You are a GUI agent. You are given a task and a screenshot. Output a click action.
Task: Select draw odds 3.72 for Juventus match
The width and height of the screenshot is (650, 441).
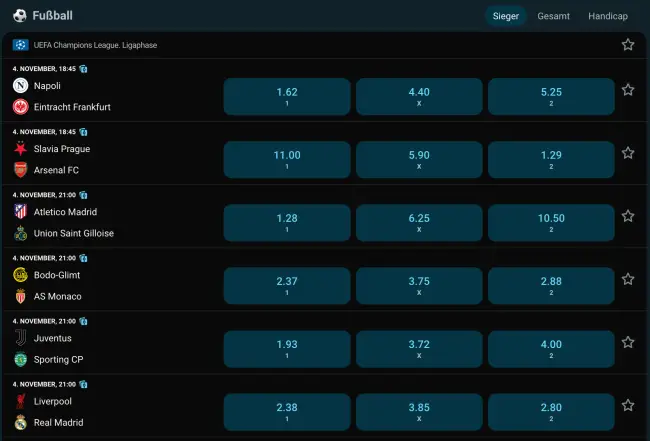(419, 349)
